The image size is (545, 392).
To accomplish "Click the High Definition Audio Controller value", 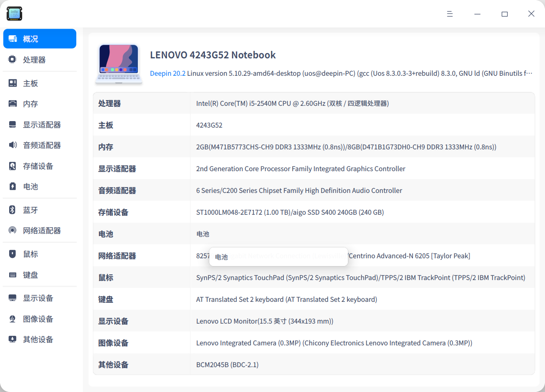I will 299,190.
